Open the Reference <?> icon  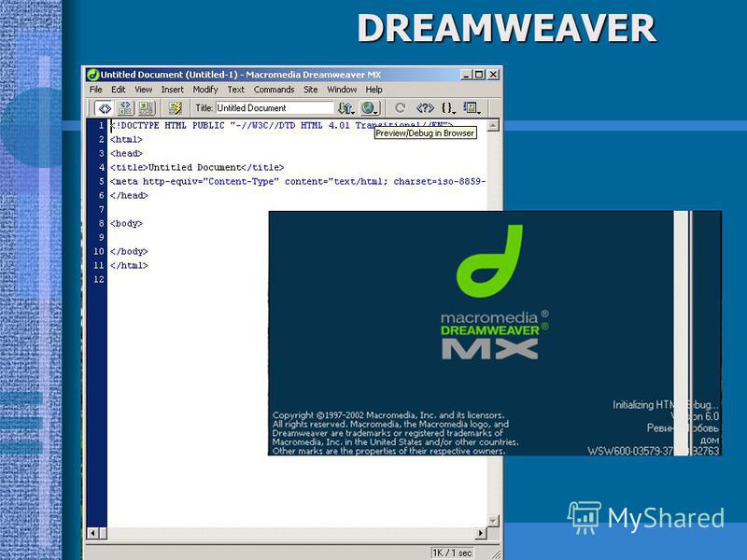point(425,108)
